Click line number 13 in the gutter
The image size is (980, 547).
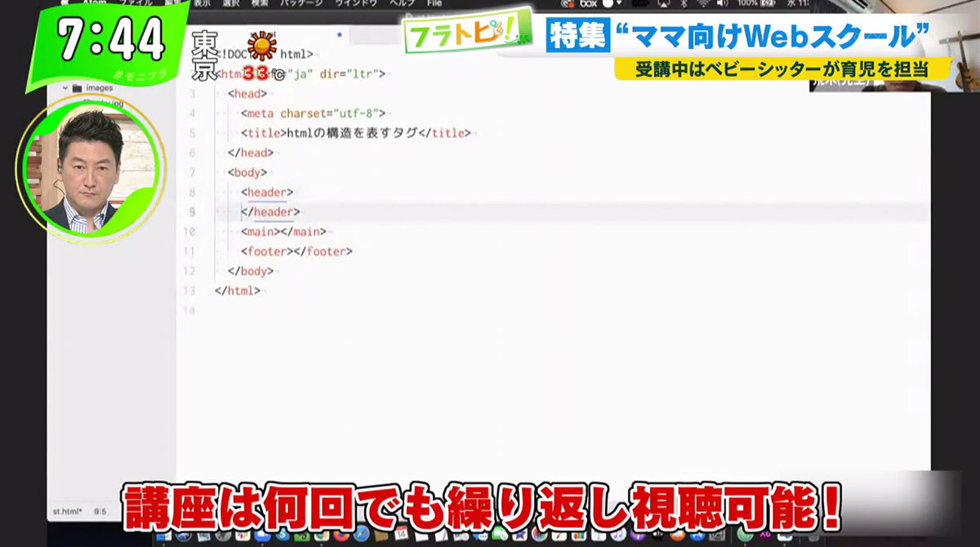(189, 291)
